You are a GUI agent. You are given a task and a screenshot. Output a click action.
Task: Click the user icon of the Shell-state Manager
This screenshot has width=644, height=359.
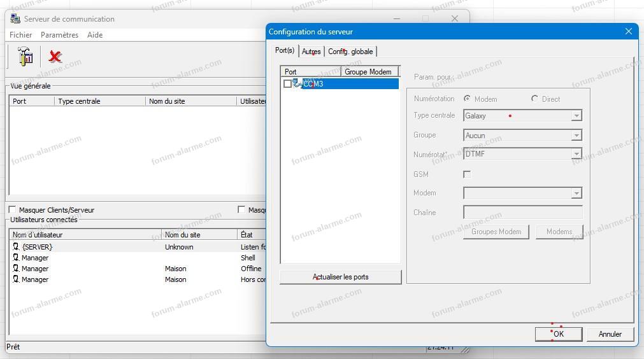click(16, 258)
